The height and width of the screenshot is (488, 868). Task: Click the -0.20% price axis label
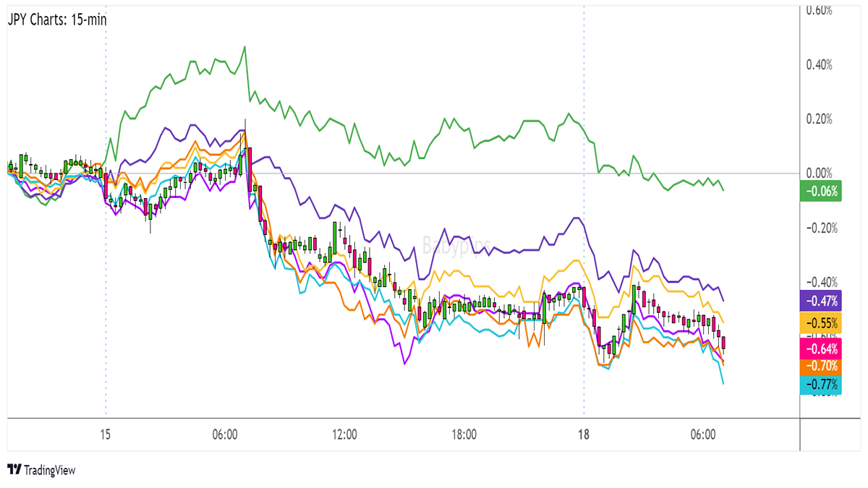coord(820,228)
